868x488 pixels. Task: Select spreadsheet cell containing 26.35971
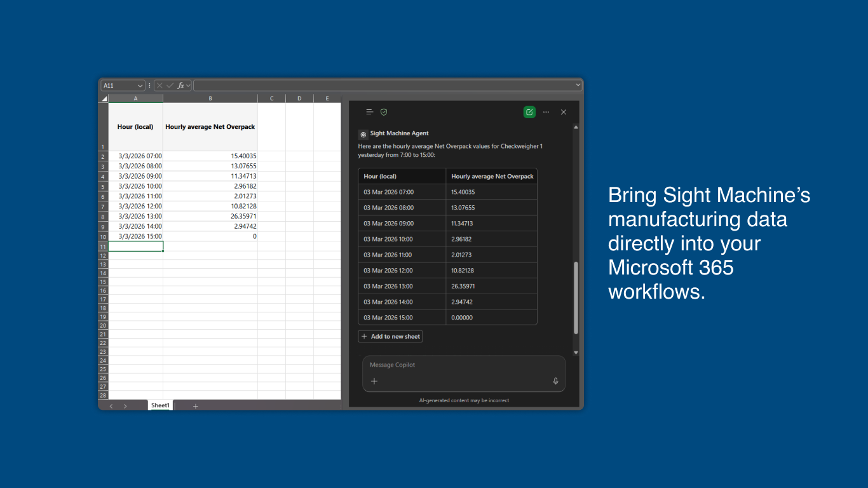[210, 216]
